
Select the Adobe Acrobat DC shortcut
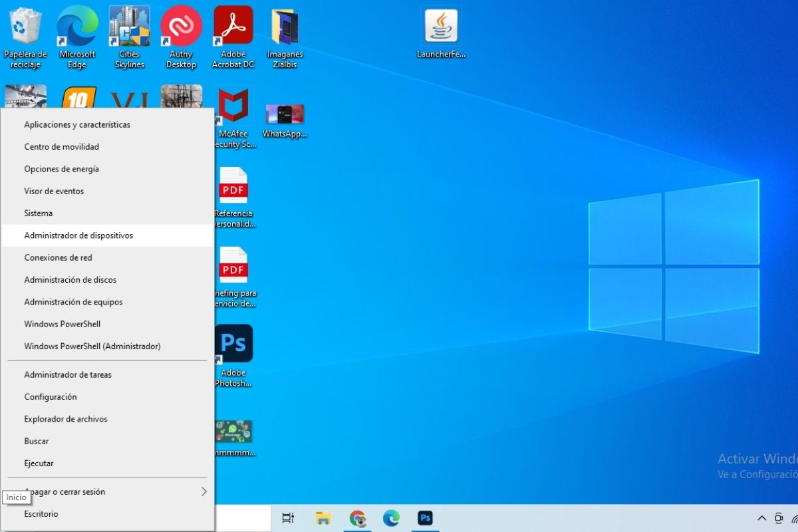(x=233, y=37)
